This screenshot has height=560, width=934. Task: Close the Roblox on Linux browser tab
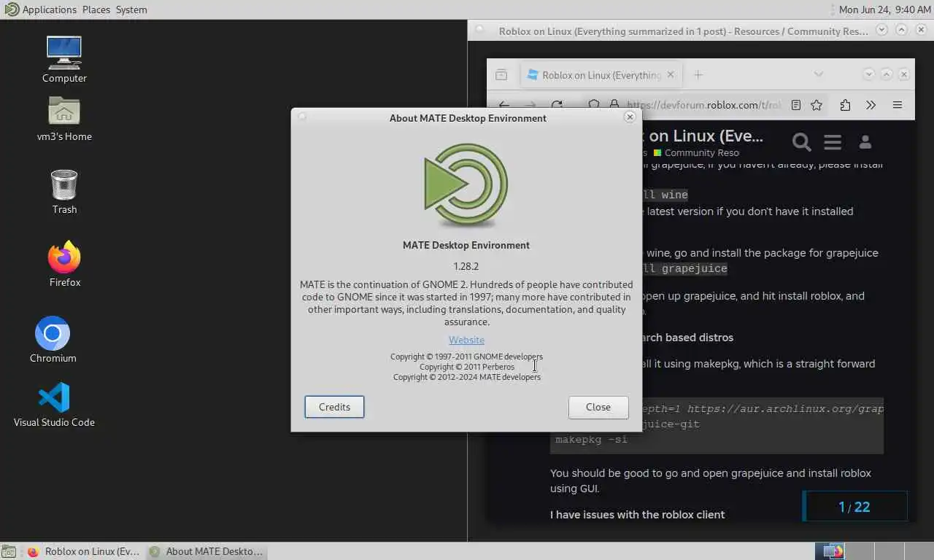pos(671,74)
